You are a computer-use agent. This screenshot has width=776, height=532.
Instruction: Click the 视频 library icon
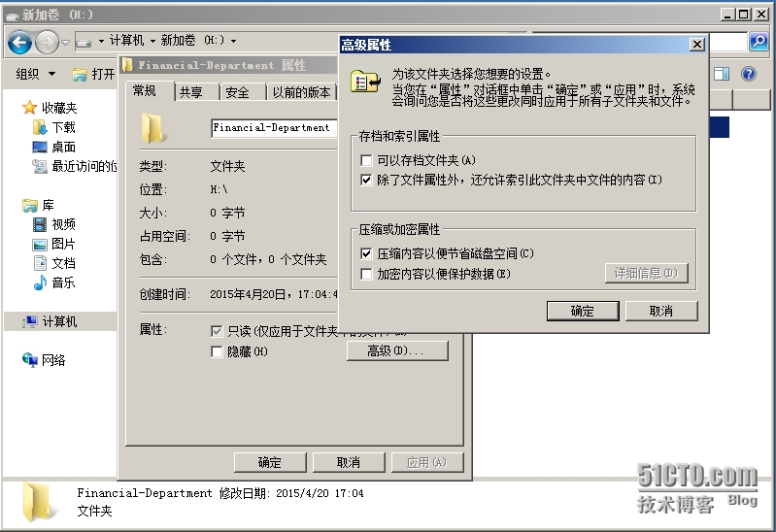(x=40, y=224)
